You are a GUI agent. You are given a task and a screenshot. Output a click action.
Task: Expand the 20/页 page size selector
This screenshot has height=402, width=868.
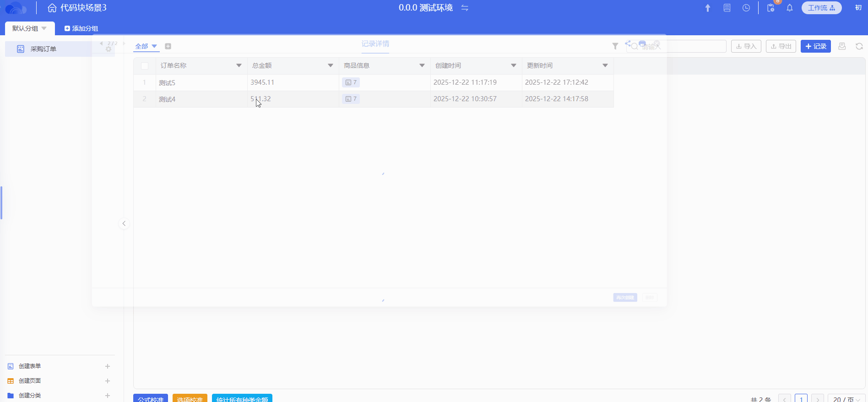[846, 399]
